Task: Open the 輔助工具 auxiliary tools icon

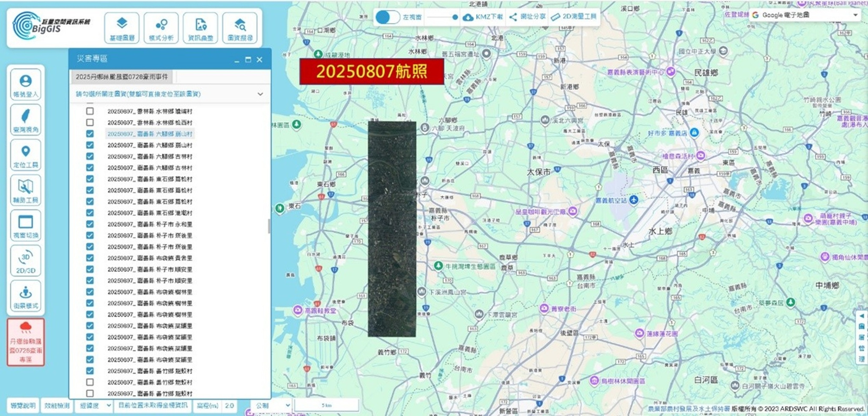Action: tap(26, 191)
